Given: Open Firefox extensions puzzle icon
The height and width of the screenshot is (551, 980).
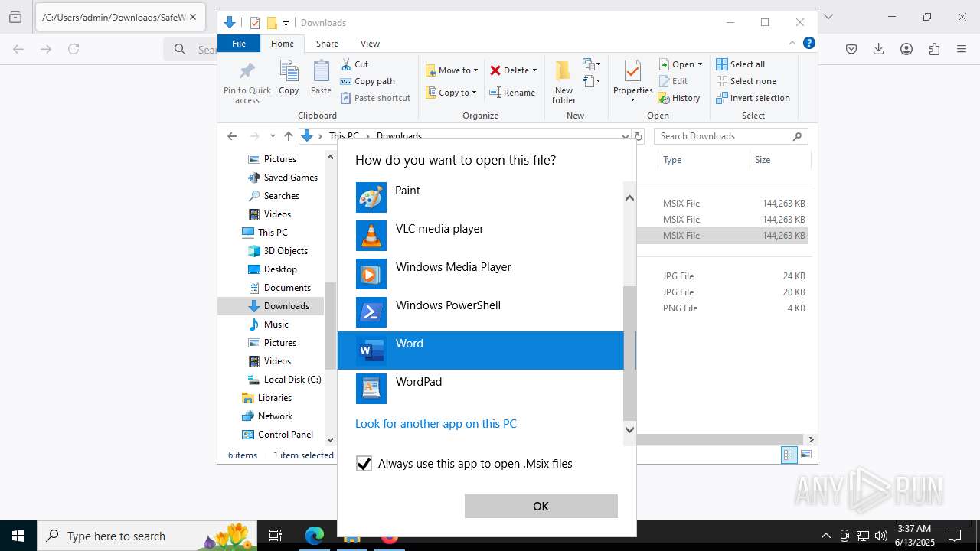Looking at the screenshot, I should tap(934, 49).
